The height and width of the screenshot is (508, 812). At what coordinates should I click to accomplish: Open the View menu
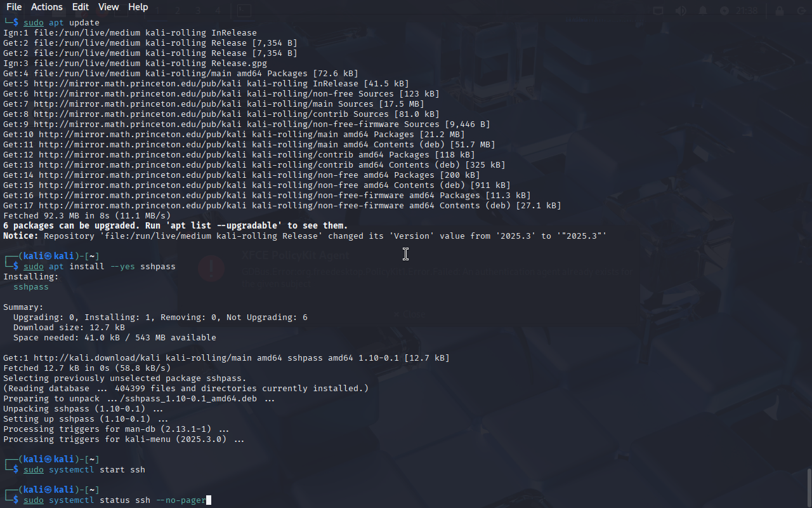[108, 7]
